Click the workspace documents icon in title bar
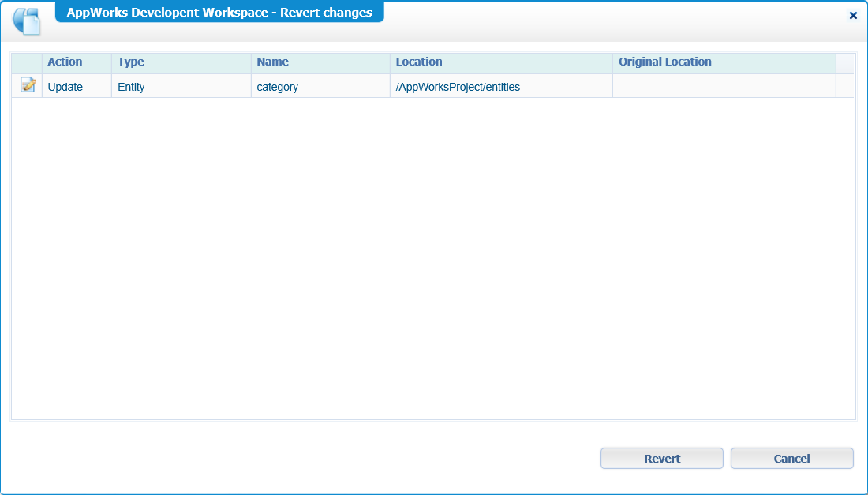This screenshot has width=868, height=495. (27, 21)
